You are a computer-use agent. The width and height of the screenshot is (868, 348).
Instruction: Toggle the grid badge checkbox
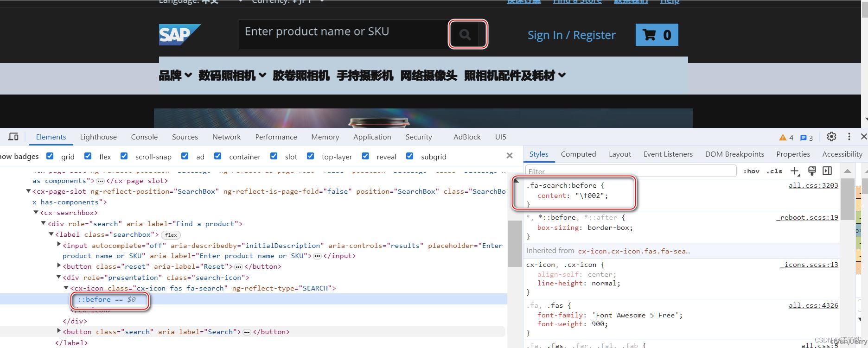50,156
